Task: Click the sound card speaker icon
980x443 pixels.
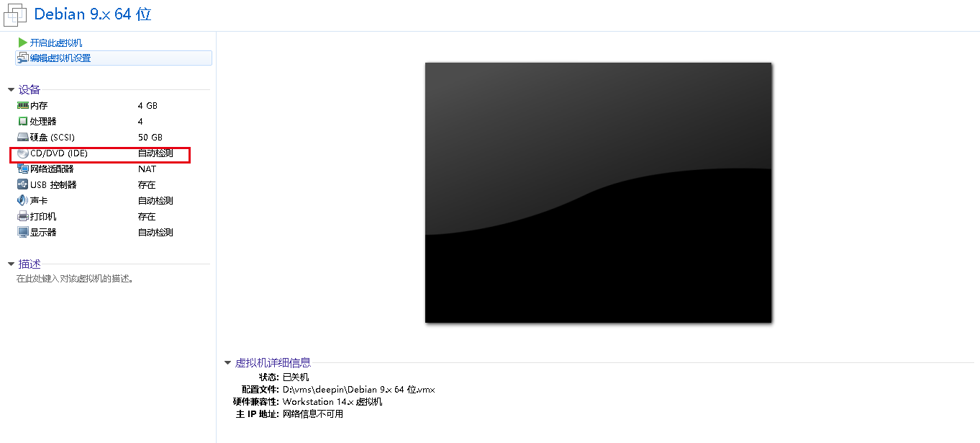Action: pos(23,201)
